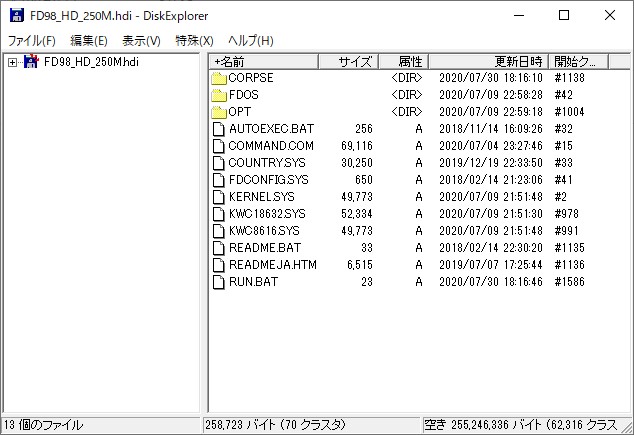Click the COMMAND.COM file icon

click(219, 146)
